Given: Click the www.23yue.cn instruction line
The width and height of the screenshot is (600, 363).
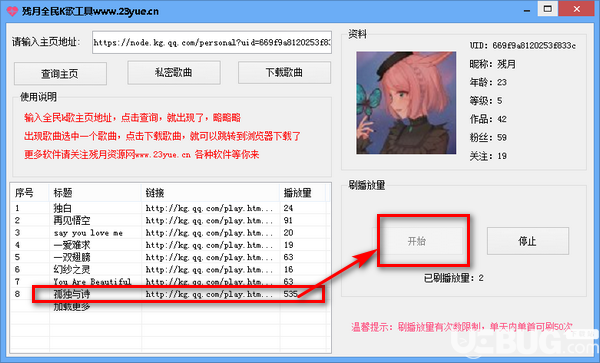Looking at the screenshot, I should (142, 155).
